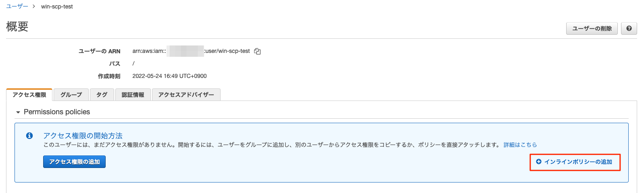Switch to the グループ tab
The width and height of the screenshot is (644, 193).
[x=71, y=95]
